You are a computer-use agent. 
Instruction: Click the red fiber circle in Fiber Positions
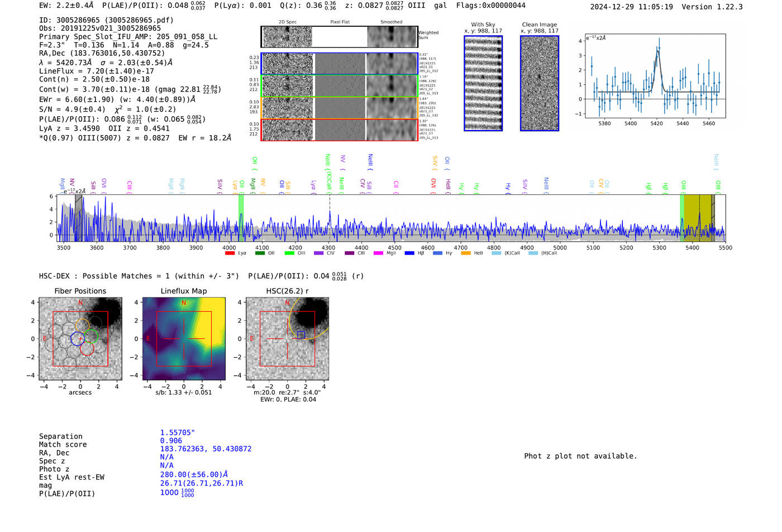tap(87, 349)
